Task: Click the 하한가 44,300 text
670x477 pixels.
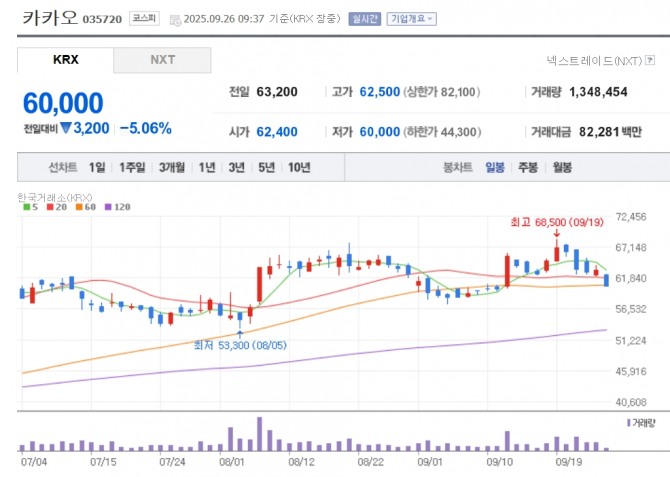Action: (442, 132)
